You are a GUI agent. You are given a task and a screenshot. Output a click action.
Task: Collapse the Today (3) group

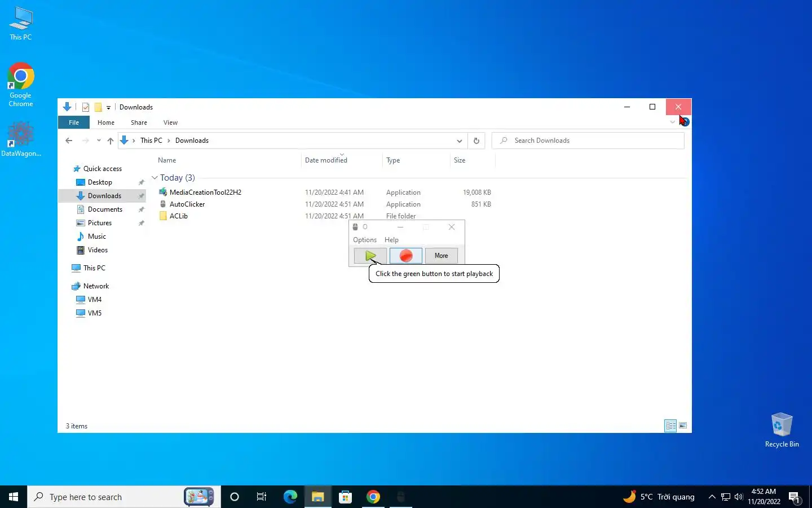(155, 178)
